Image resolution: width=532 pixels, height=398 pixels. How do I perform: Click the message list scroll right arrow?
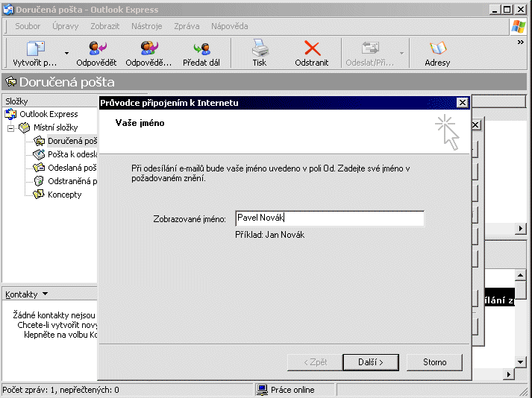coord(521,229)
